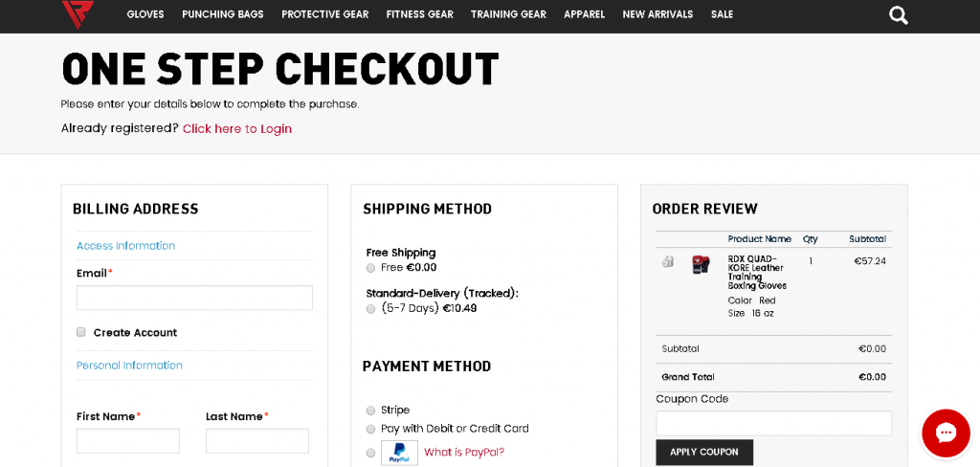Select Stripe as payment method

coord(370,411)
